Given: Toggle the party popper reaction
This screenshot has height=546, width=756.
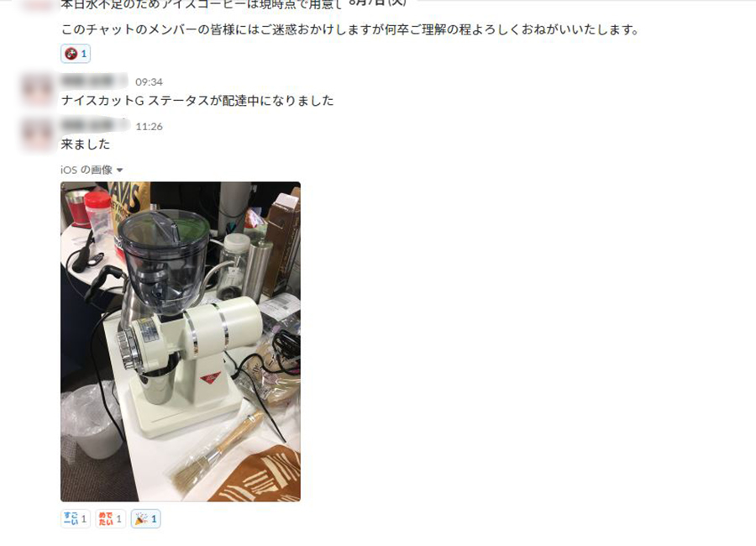Looking at the screenshot, I should (x=145, y=519).
